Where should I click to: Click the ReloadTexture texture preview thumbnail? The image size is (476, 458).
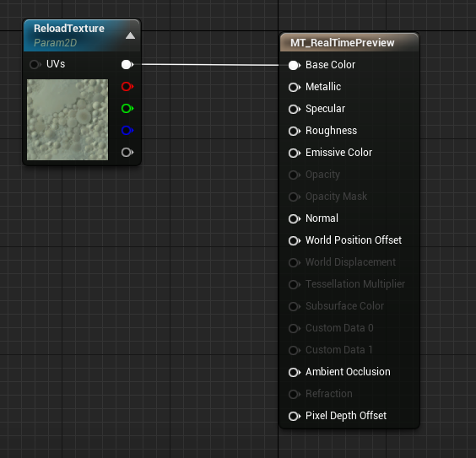[x=68, y=120]
